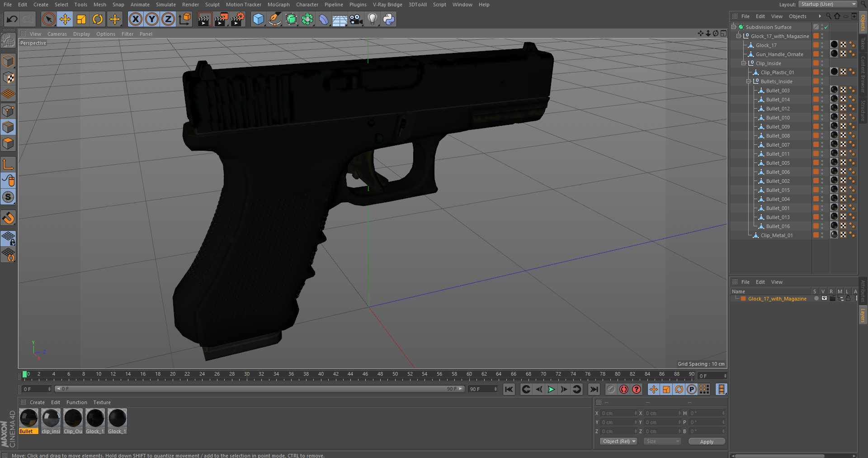
Task: Click Make Editable in the left toolbar
Action: (x=8, y=41)
